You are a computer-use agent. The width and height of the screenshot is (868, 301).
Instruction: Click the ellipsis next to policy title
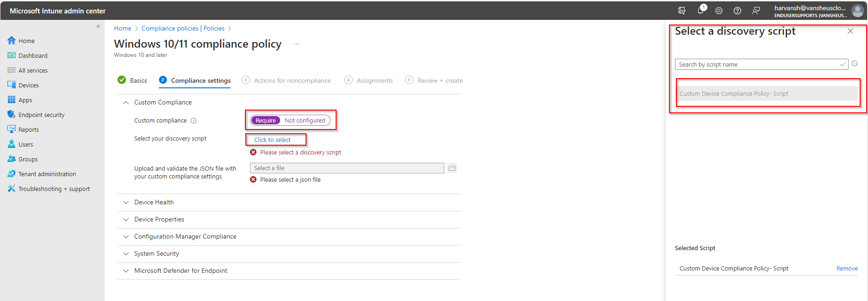[296, 44]
